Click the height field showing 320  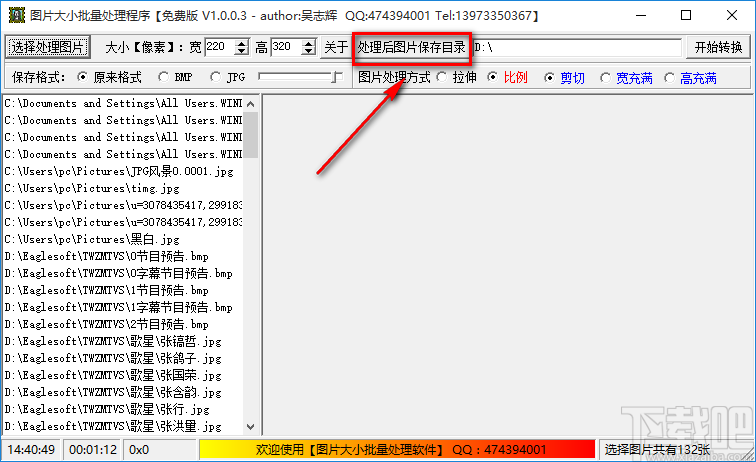click(x=287, y=47)
